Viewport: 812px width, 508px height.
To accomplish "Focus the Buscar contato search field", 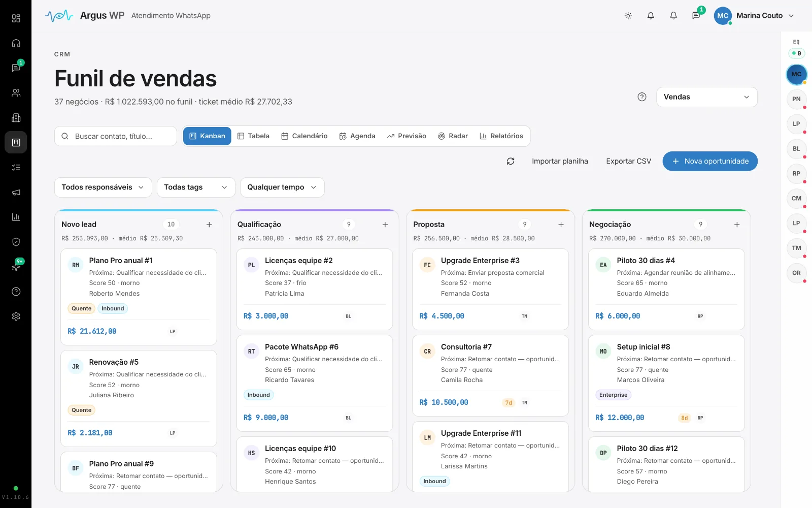I will pyautogui.click(x=116, y=136).
